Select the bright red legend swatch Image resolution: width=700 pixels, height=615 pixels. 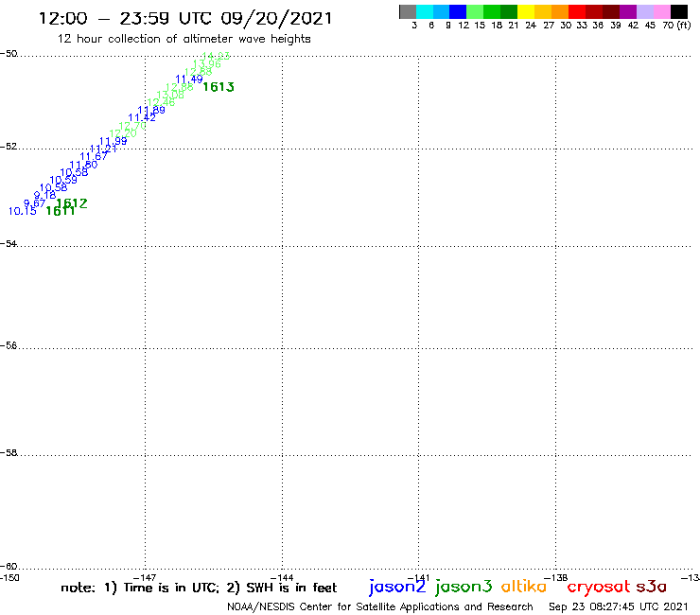(577, 11)
